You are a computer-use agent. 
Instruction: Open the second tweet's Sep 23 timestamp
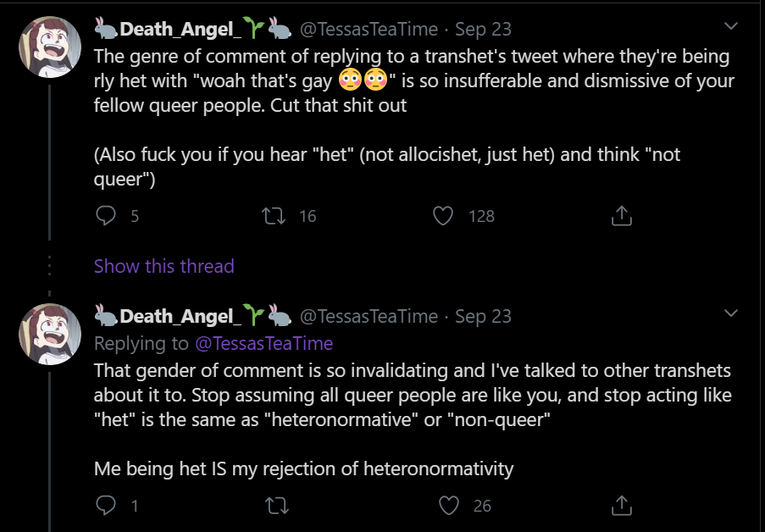coord(483,317)
